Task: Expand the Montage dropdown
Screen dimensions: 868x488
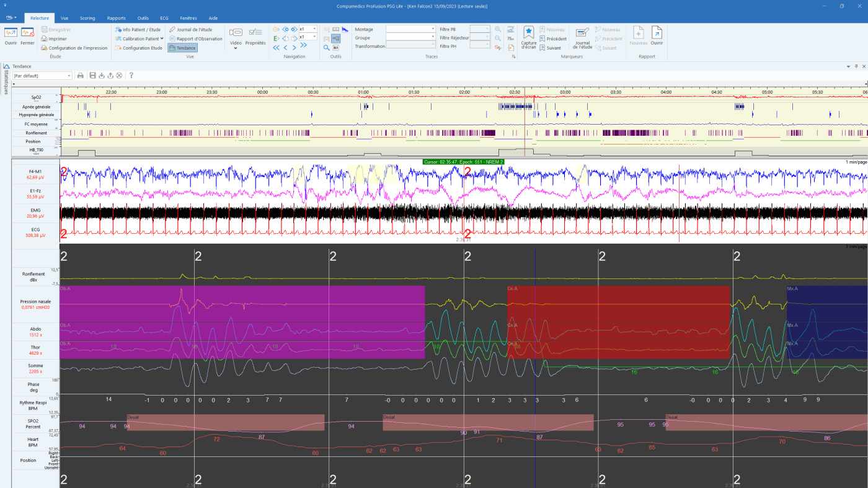Action: (433, 29)
